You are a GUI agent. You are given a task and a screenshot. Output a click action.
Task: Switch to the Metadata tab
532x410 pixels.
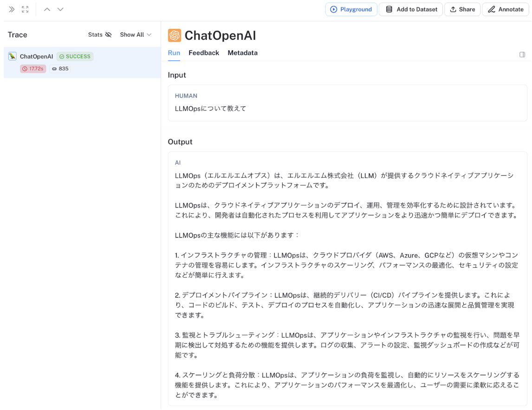(x=243, y=53)
